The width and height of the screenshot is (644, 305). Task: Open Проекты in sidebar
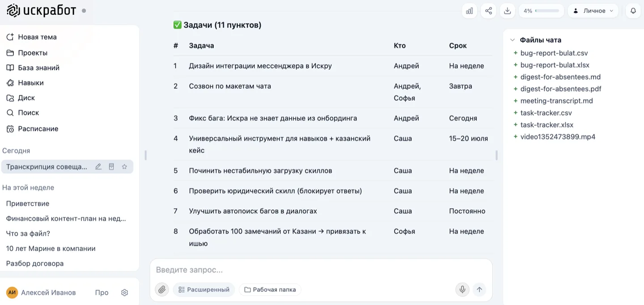[x=27, y=53]
